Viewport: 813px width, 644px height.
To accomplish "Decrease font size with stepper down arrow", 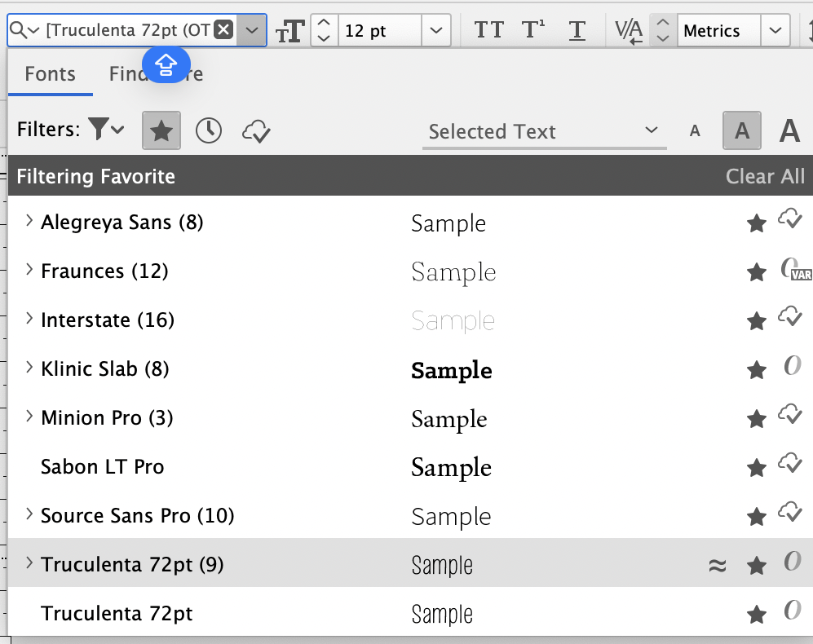I will (x=324, y=38).
